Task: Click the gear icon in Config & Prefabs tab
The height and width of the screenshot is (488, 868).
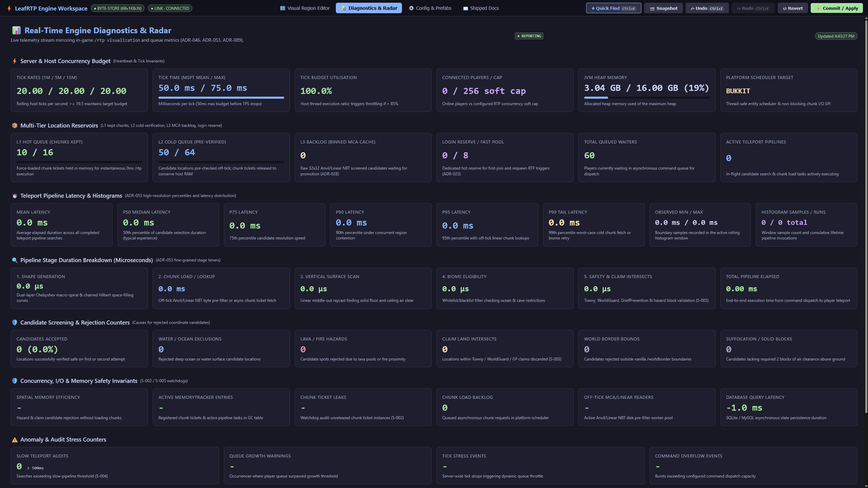Action: (x=411, y=8)
